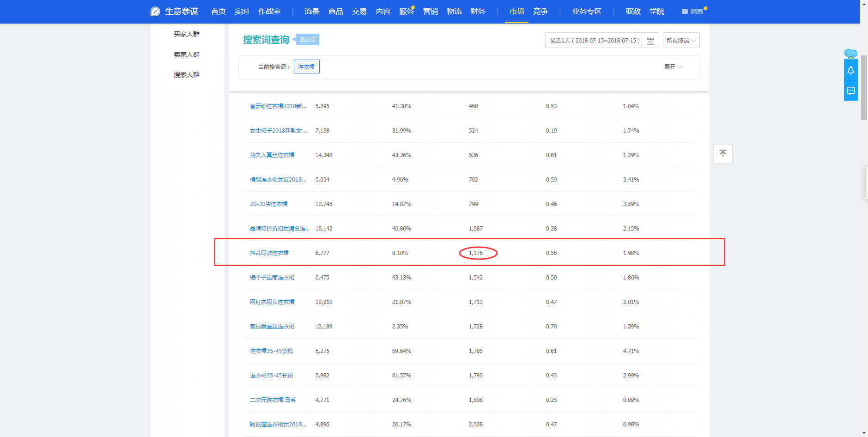Open the 学院 menu item
868x437 pixels.
coord(657,12)
